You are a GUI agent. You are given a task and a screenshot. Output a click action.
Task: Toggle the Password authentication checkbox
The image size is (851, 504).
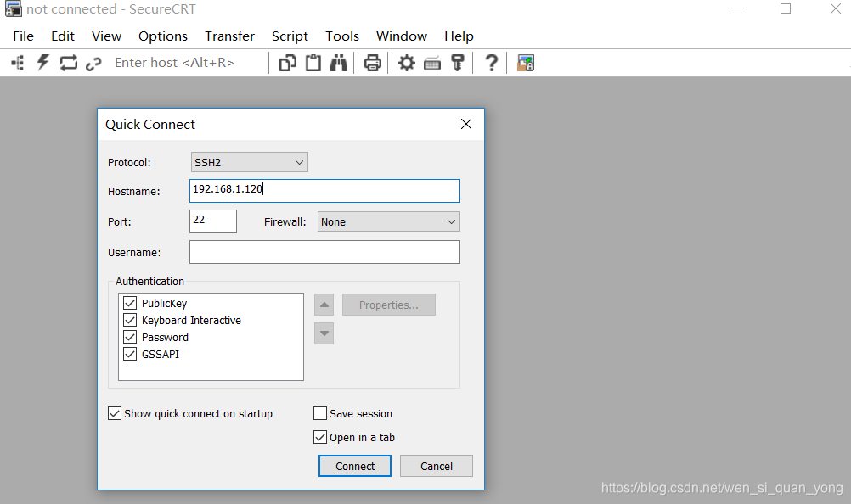(130, 337)
